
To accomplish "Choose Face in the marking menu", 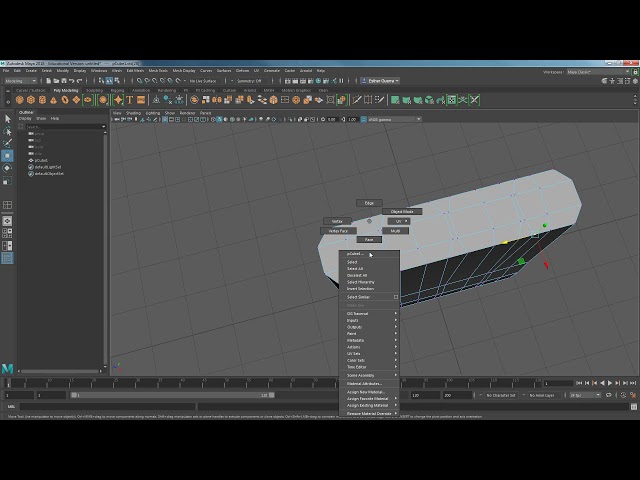I will [369, 240].
